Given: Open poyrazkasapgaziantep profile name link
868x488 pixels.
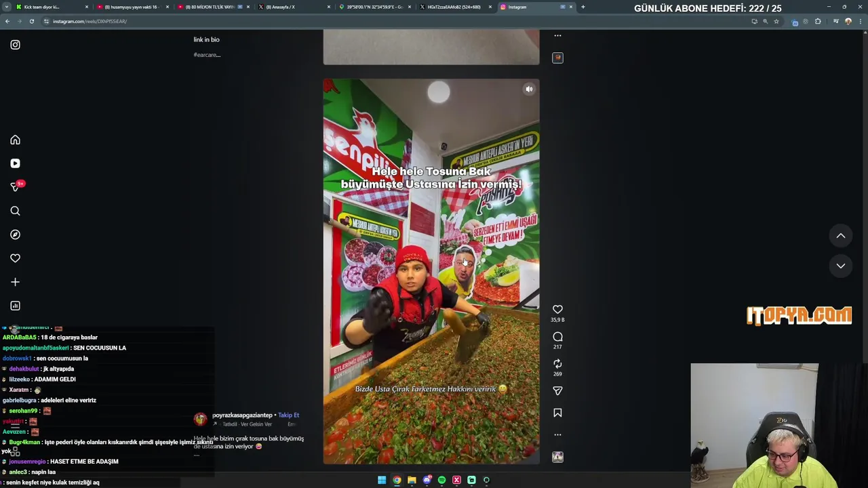Looking at the screenshot, I should 242,415.
